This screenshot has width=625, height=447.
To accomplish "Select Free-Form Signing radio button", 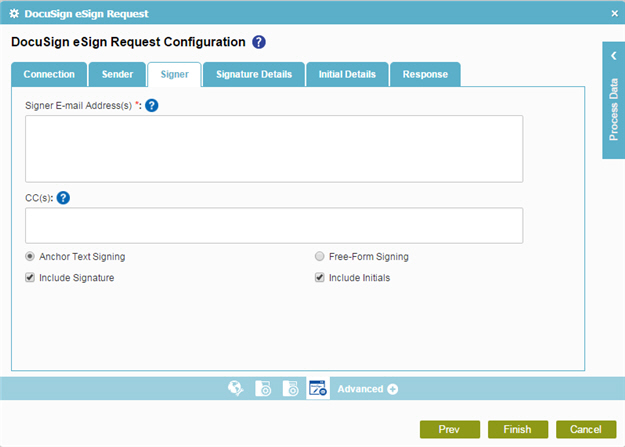I will [x=320, y=256].
